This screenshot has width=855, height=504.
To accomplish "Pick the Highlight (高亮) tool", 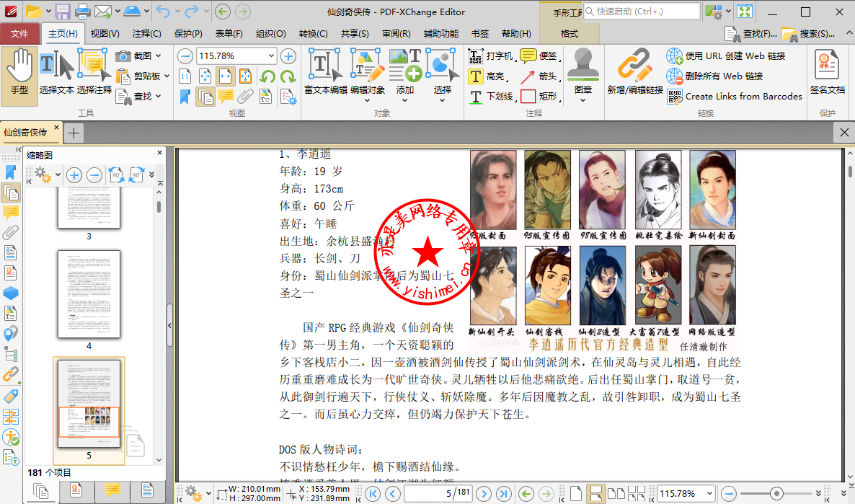I will [x=487, y=76].
